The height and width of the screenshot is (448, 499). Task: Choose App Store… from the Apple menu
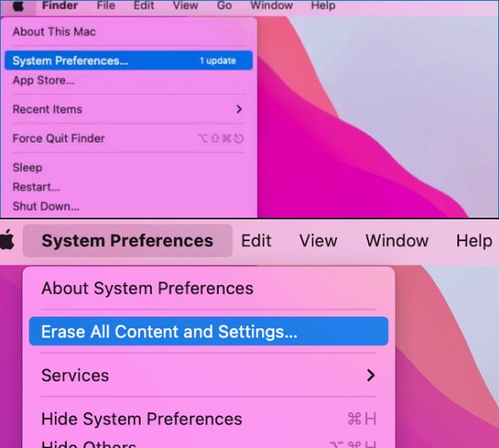[x=43, y=81]
